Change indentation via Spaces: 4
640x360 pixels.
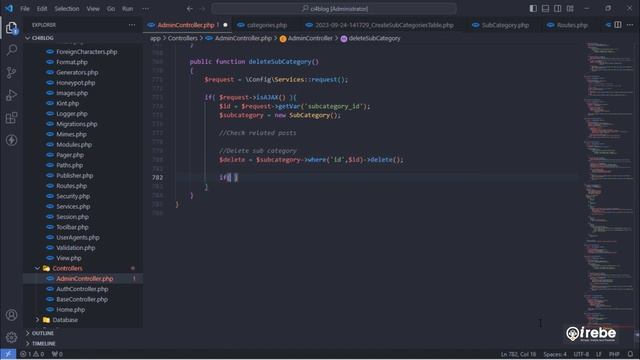[x=555, y=354]
